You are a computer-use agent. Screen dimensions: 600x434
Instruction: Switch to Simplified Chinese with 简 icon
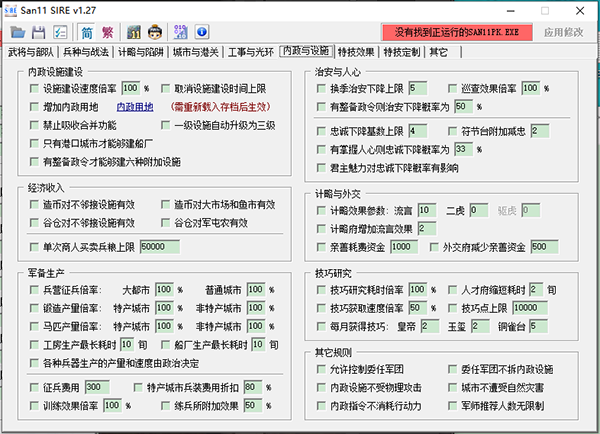[x=87, y=32]
